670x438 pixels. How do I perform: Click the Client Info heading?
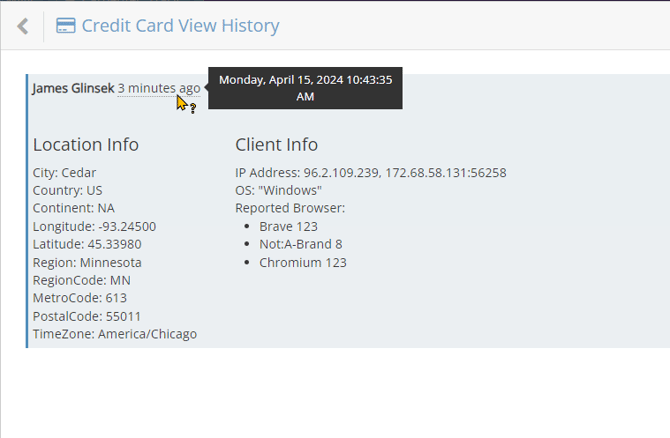276,145
